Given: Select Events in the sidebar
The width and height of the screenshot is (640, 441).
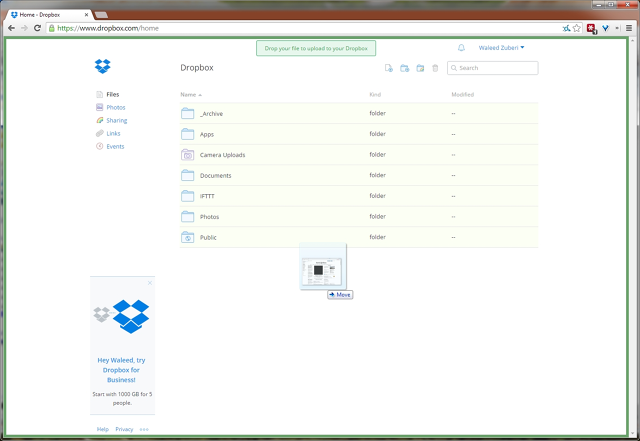Looking at the screenshot, I should (115, 146).
